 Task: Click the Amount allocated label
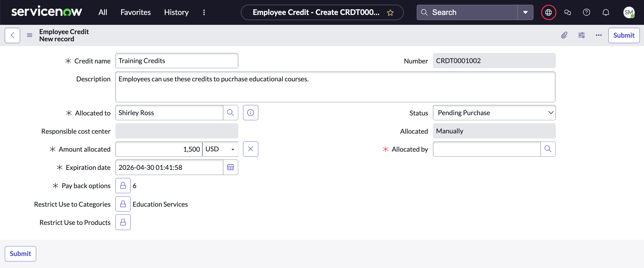click(x=85, y=149)
